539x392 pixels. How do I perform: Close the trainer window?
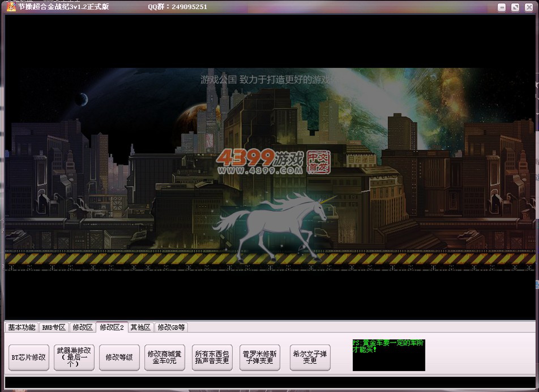pyautogui.click(x=529, y=7)
